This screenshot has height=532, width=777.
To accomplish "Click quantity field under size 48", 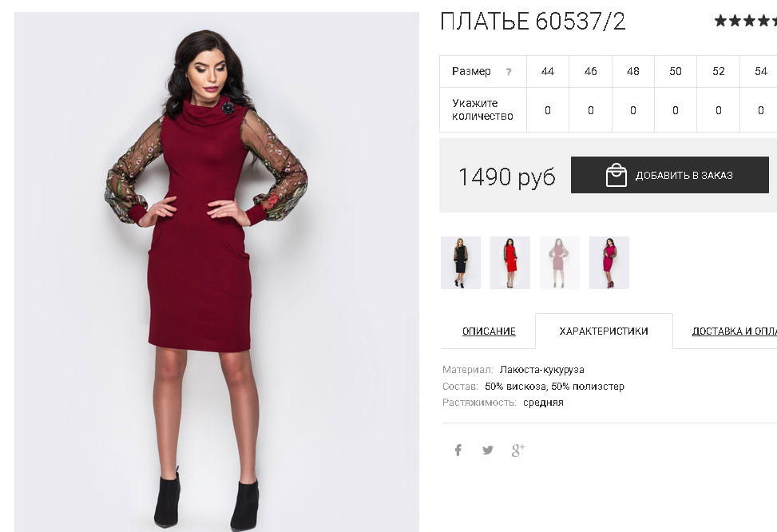I will pyautogui.click(x=632, y=110).
